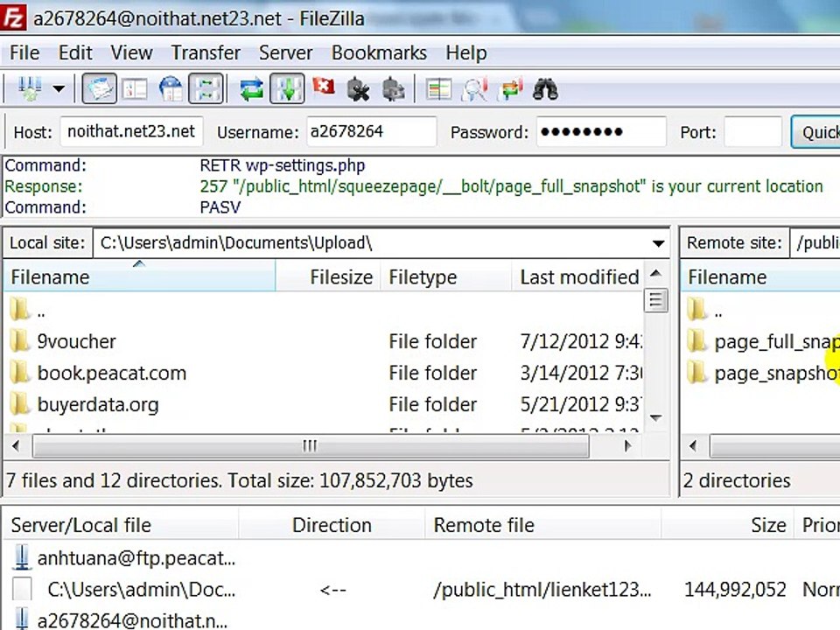Open the Edit menu

click(75, 52)
